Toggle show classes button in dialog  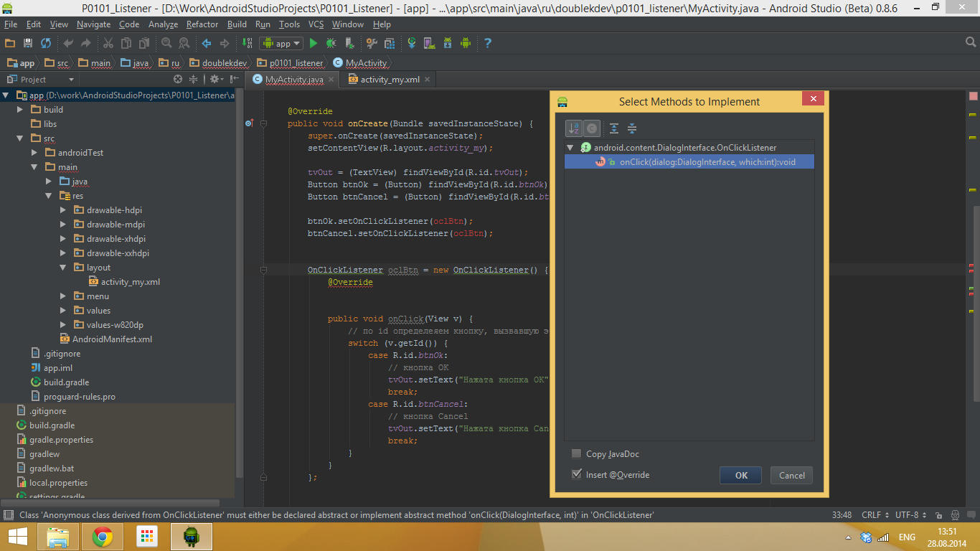pos(591,128)
